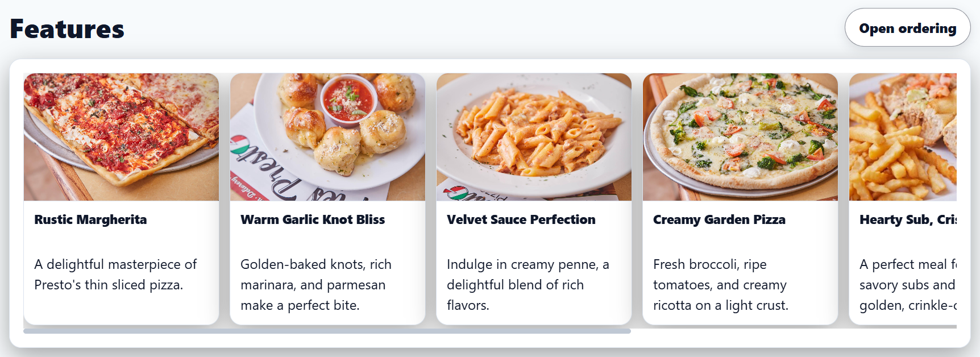Open the Rustic Margherita pizza photo
980x357 pixels.
(x=121, y=136)
